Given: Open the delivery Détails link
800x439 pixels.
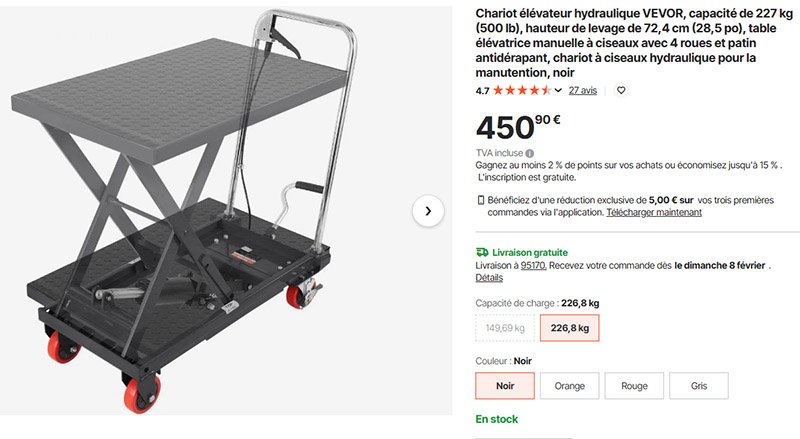Looking at the screenshot, I should click(x=489, y=278).
